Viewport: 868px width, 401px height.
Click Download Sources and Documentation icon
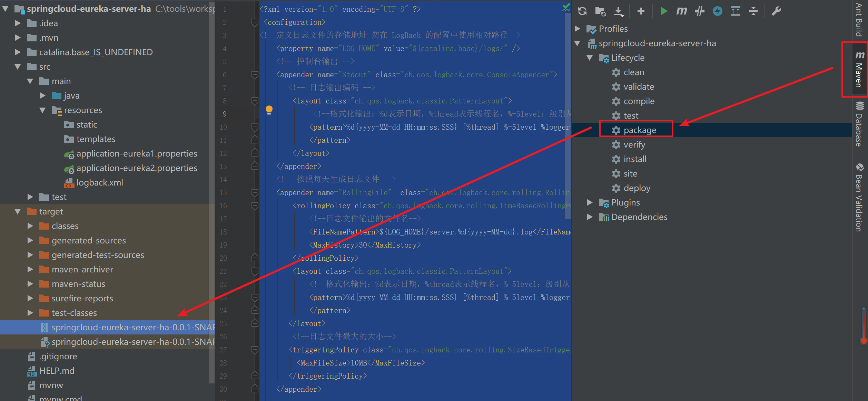click(x=619, y=11)
